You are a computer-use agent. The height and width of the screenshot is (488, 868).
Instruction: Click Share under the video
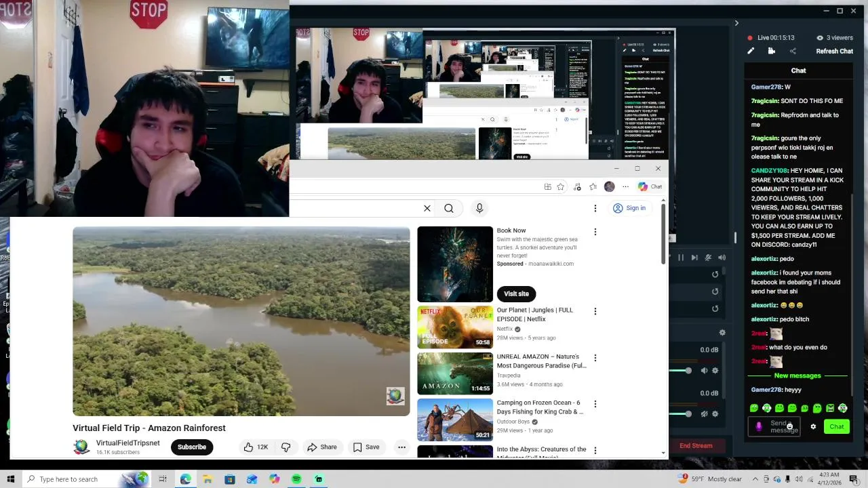(321, 447)
